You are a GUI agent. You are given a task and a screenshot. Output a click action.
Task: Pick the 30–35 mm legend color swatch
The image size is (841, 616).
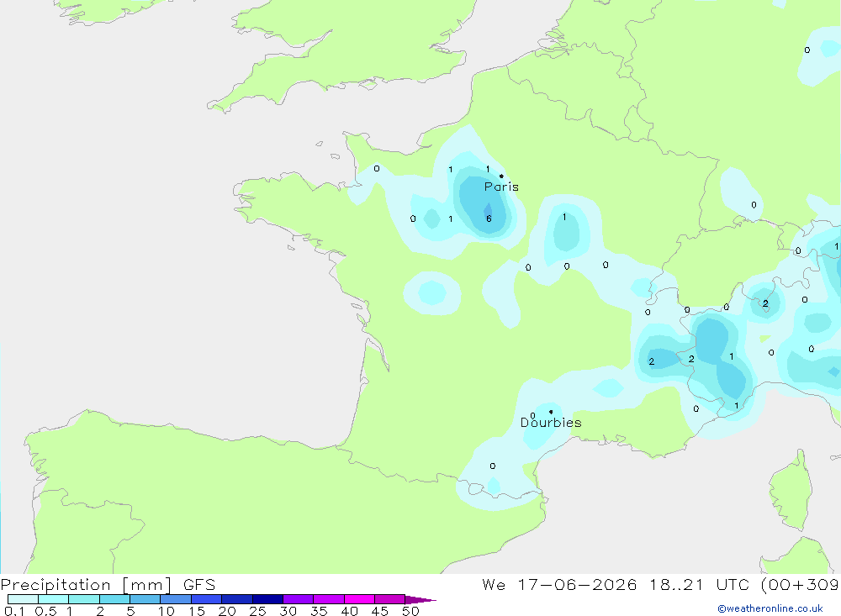(299, 599)
